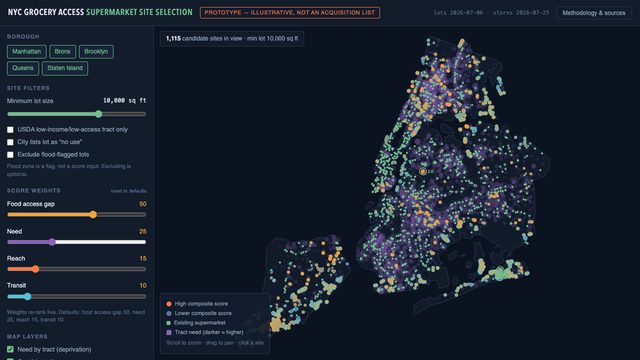Uncheck Need by tract (deprivation) layer
Screen dimensions: 640x360
point(10,349)
